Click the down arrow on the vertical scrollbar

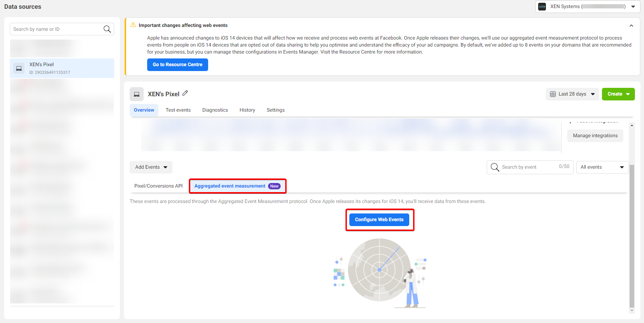click(632, 310)
